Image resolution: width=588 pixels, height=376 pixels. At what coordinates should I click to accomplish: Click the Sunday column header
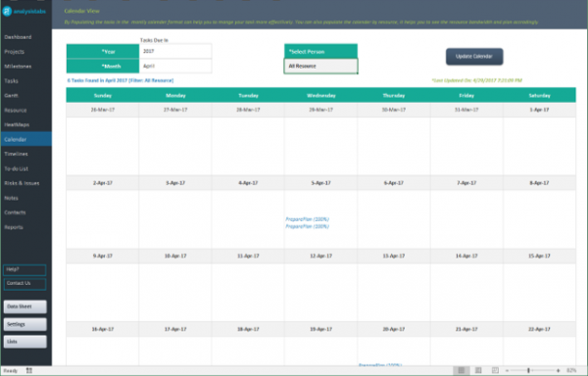103,96
